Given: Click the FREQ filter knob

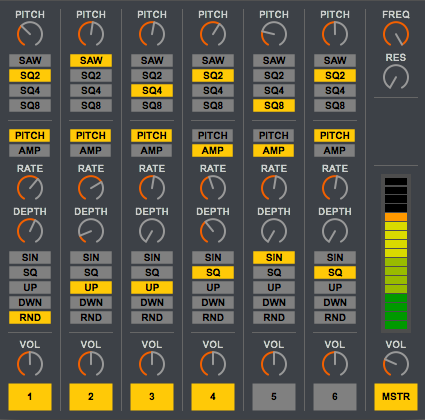Looking at the screenshot, I should coord(396,34).
